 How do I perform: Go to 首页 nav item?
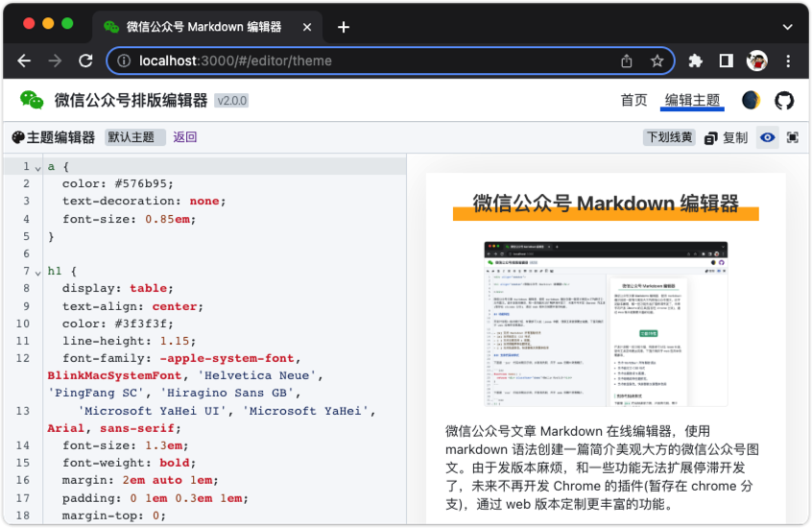click(633, 100)
